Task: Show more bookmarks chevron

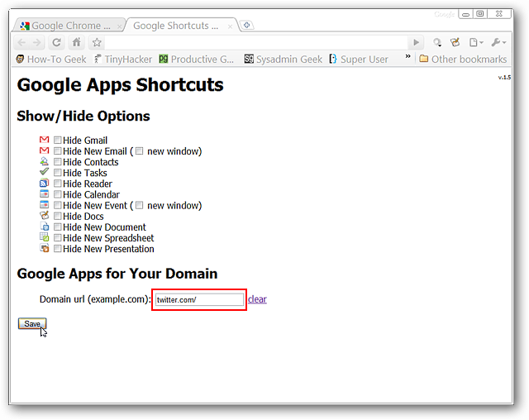Action: [x=407, y=56]
